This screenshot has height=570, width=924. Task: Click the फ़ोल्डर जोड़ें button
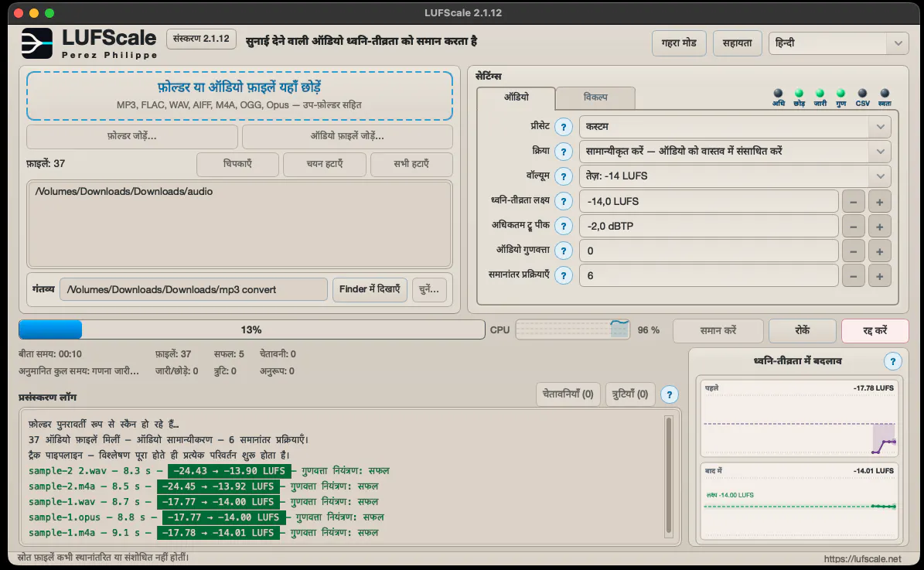(132, 136)
